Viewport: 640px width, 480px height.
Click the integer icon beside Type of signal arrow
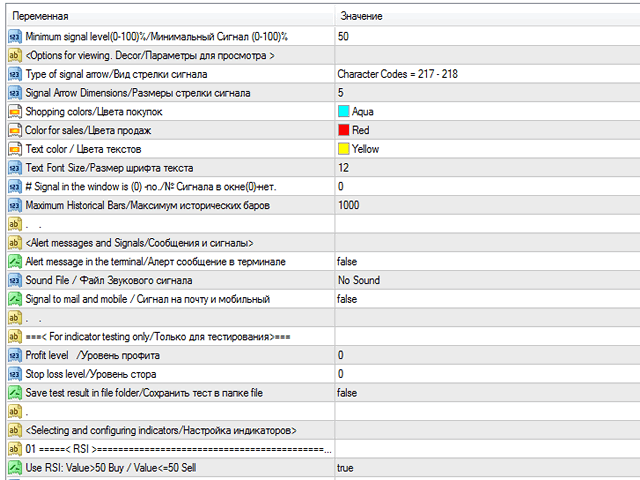pyautogui.click(x=15, y=74)
